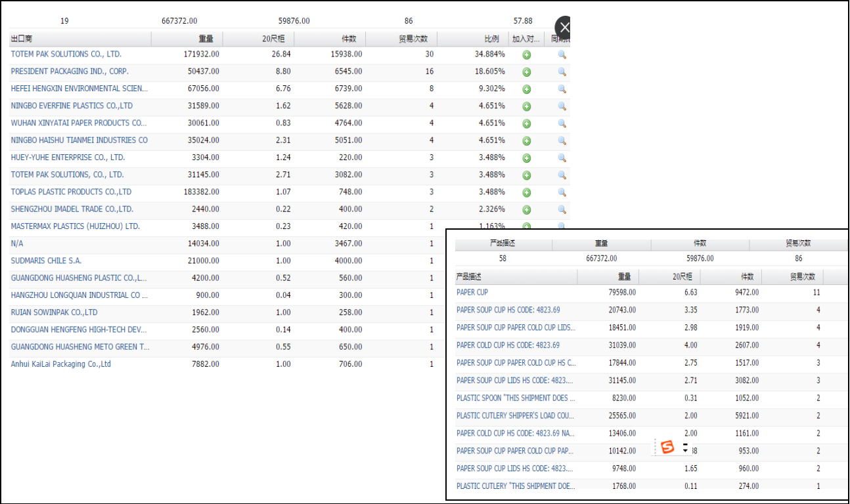Open MASTERMAX PLASTICS (HUIZHOU) LTD. link
850x504 pixels.
point(76,226)
